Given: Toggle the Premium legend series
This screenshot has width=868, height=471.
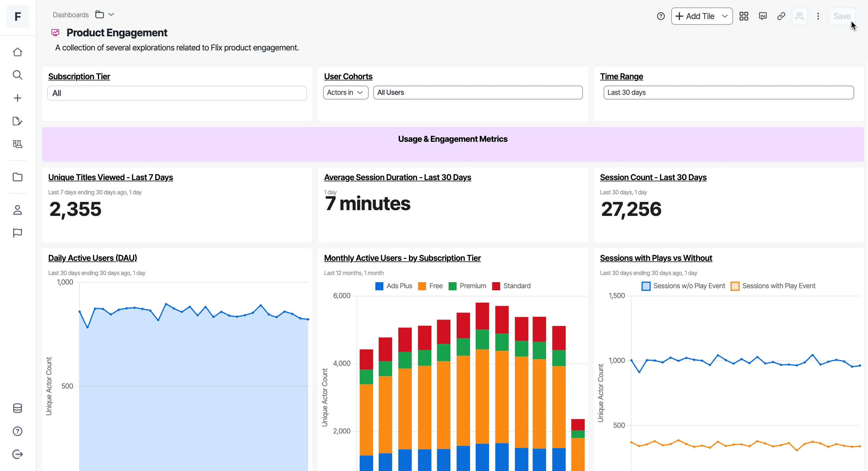Looking at the screenshot, I should click(x=467, y=286).
